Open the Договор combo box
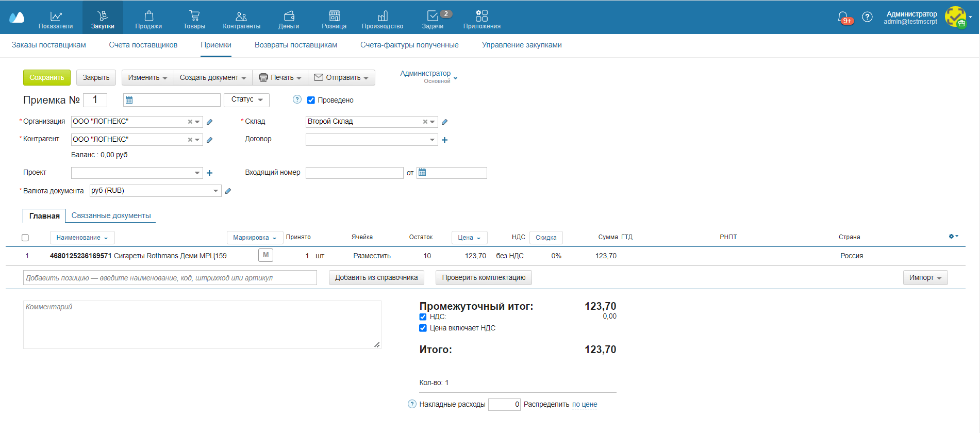The width and height of the screenshot is (980, 433). 371,140
